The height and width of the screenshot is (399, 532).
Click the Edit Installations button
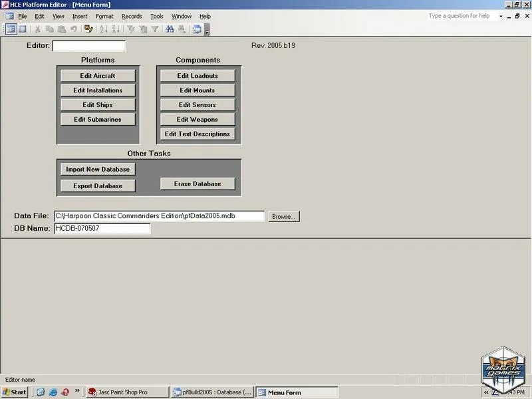[98, 90]
